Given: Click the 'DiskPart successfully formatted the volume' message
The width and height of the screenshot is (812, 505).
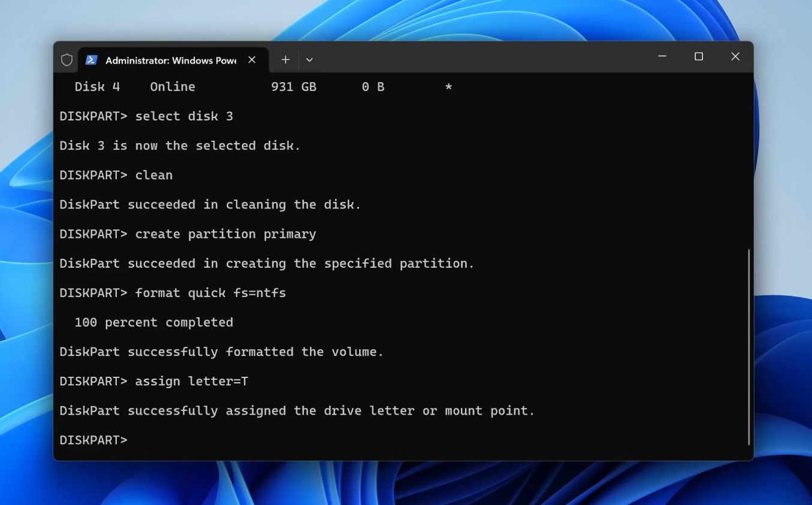Looking at the screenshot, I should tap(221, 352).
